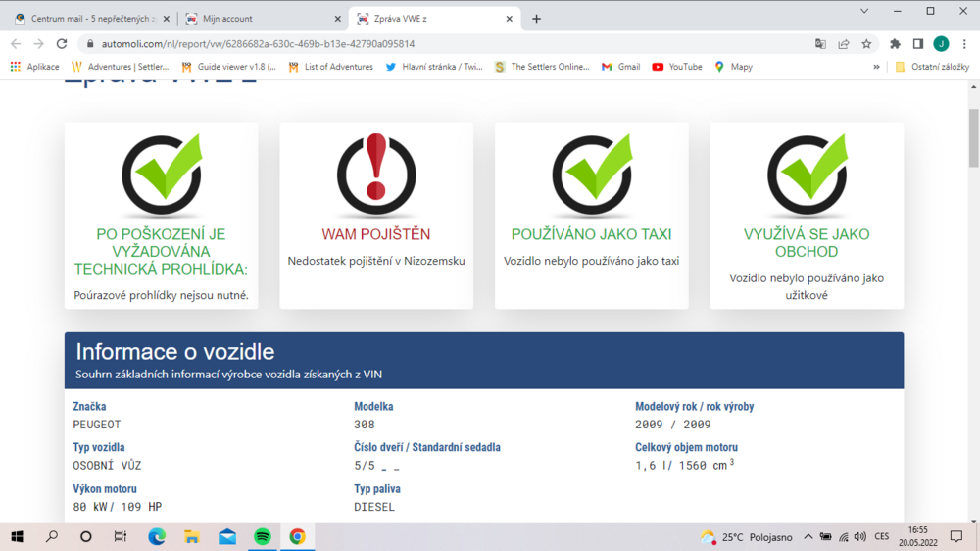Image resolution: width=980 pixels, height=551 pixels.
Task: Open the Ostatní záložky bookmarks folder
Action: pos(932,67)
